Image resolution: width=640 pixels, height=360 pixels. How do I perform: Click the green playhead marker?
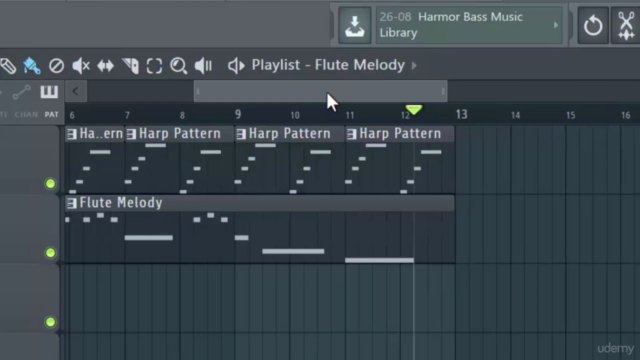414,109
